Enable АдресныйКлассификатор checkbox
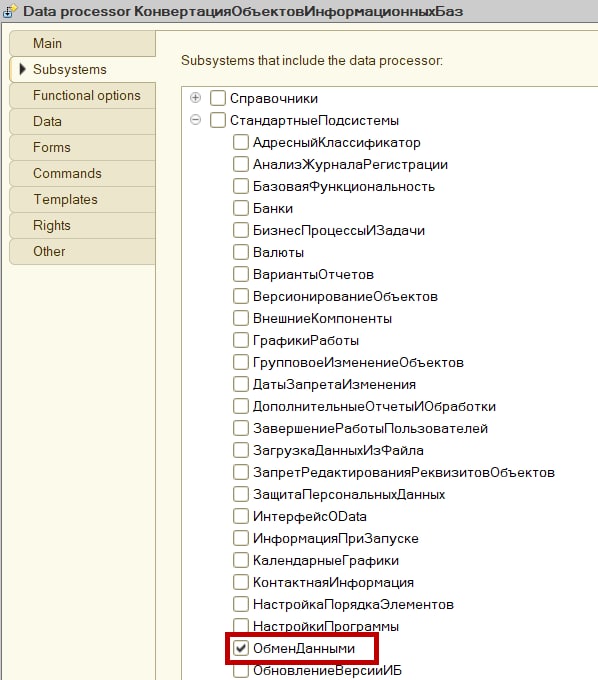 [241, 142]
